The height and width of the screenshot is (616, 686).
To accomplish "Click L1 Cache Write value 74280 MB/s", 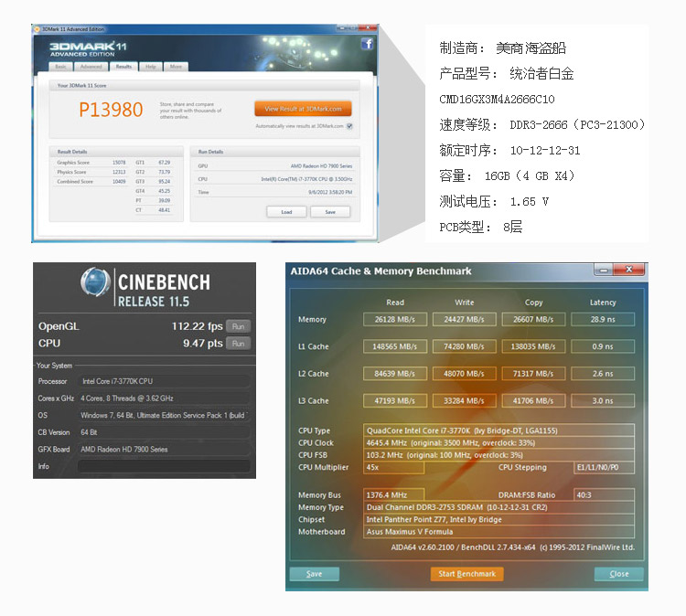I will [464, 346].
